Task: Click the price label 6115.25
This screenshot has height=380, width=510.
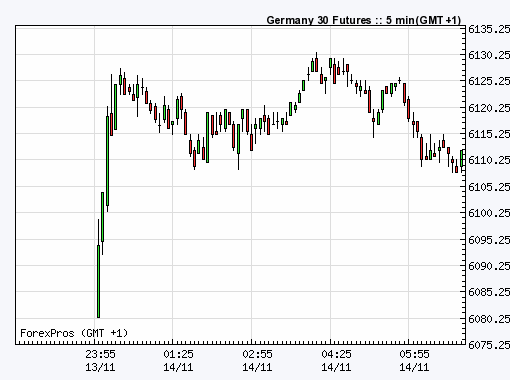Action: point(489,134)
